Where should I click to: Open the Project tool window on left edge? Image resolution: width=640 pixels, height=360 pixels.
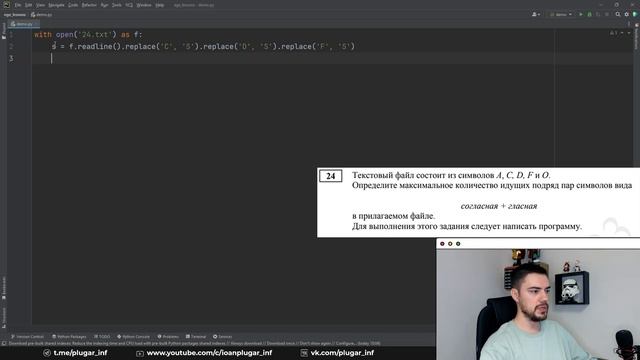(4, 31)
